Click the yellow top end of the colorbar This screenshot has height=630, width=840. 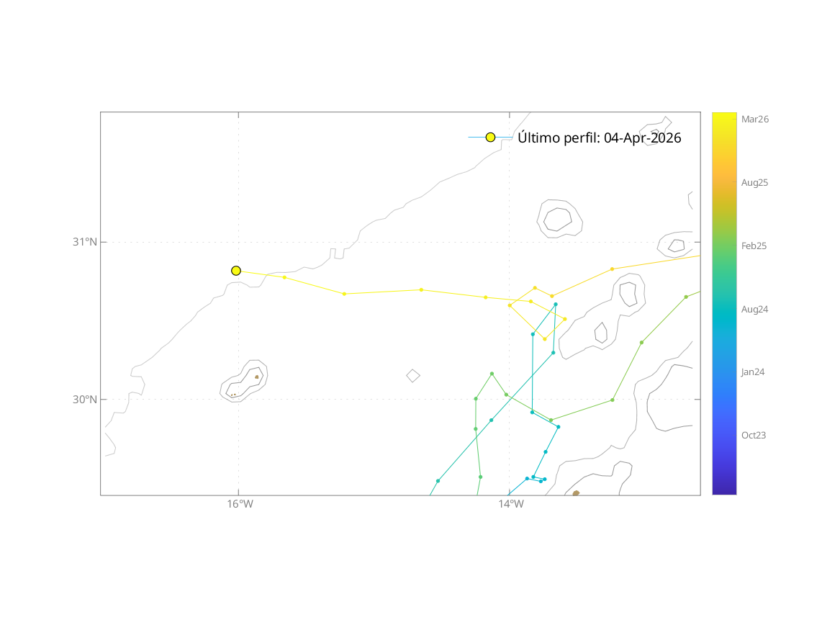click(x=724, y=117)
